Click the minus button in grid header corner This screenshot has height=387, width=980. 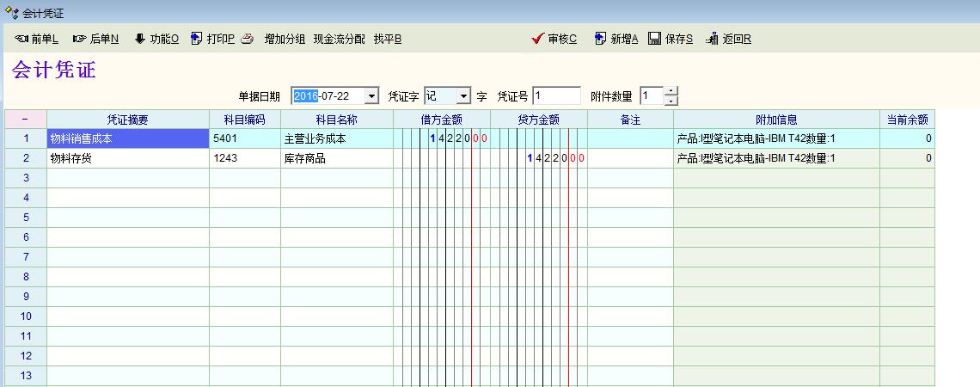tap(25, 120)
